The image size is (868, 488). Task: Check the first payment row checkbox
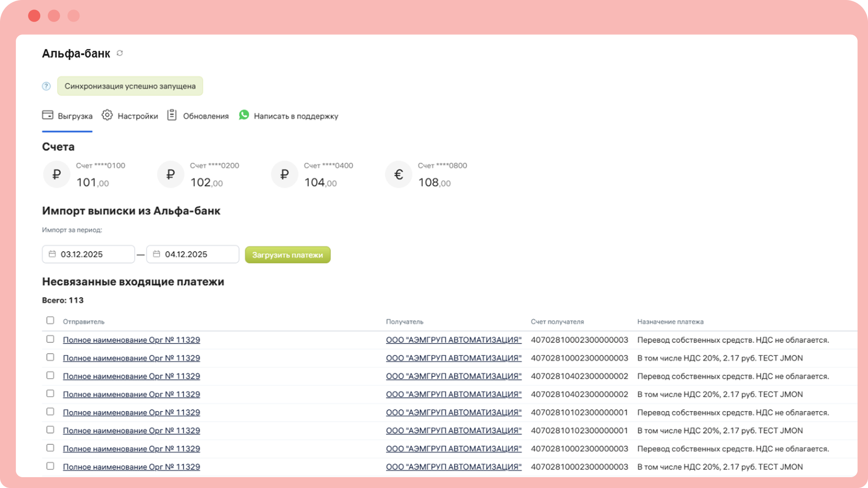pyautogui.click(x=50, y=339)
